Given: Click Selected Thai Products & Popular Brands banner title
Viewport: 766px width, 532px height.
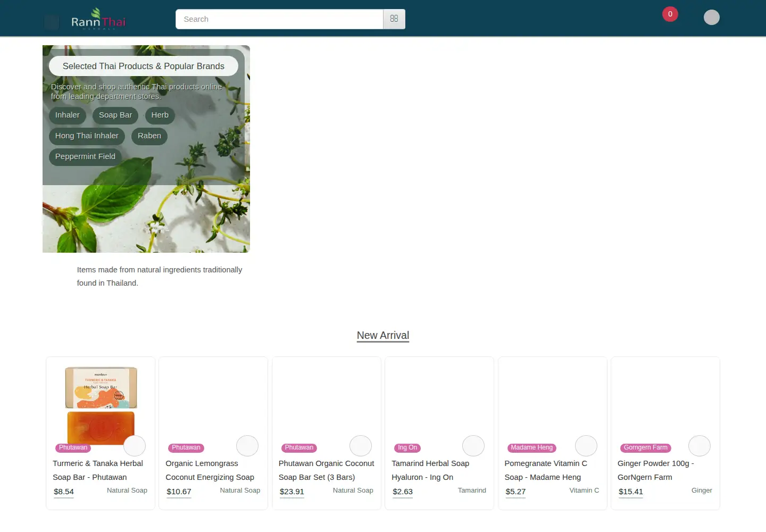Looking at the screenshot, I should coord(144,66).
